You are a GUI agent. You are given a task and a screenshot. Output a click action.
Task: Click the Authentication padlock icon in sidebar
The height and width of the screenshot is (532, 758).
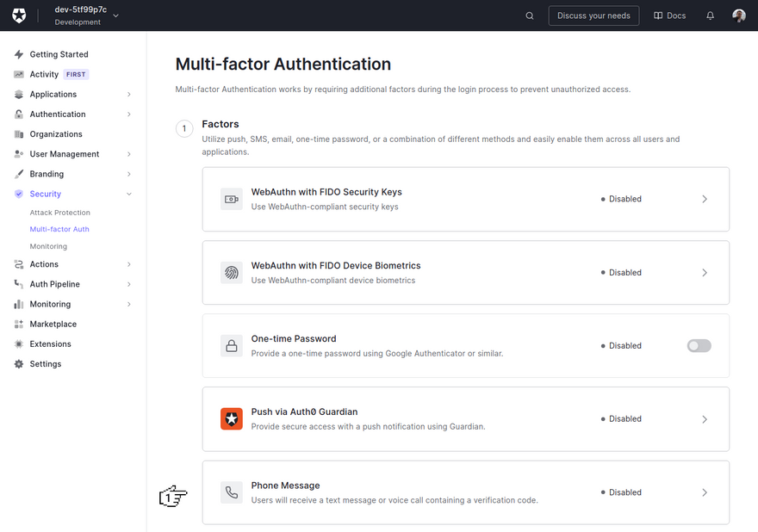19,114
